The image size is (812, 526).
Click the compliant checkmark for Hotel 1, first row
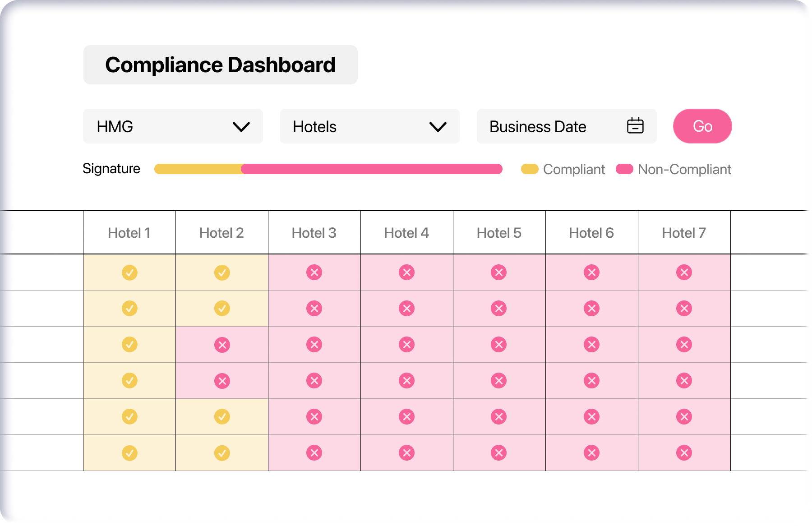tap(129, 272)
